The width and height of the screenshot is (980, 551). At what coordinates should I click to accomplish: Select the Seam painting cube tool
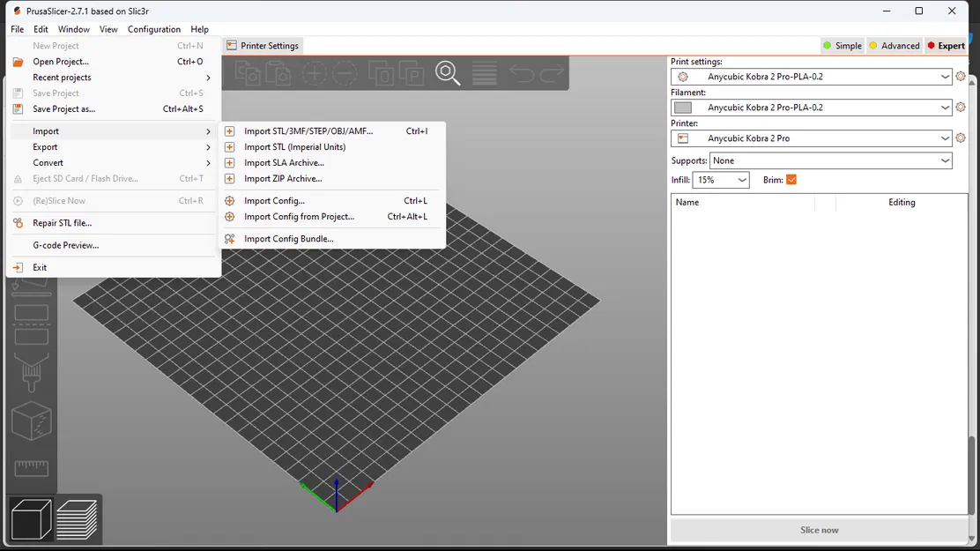click(31, 421)
